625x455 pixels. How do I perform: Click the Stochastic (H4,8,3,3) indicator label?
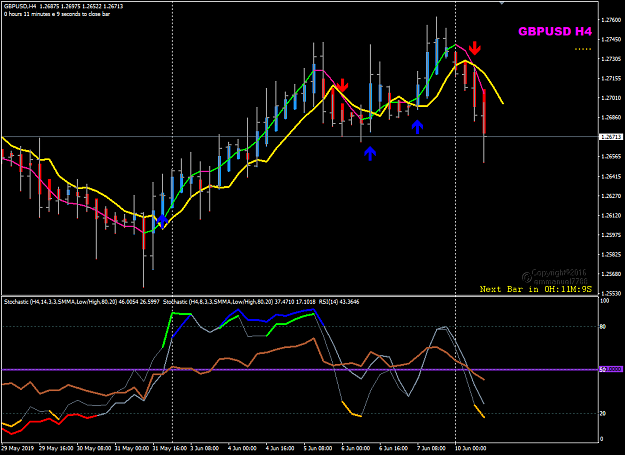point(238,302)
